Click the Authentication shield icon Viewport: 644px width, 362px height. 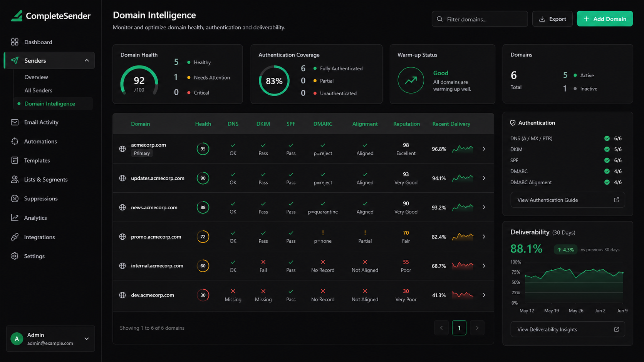[x=513, y=123]
